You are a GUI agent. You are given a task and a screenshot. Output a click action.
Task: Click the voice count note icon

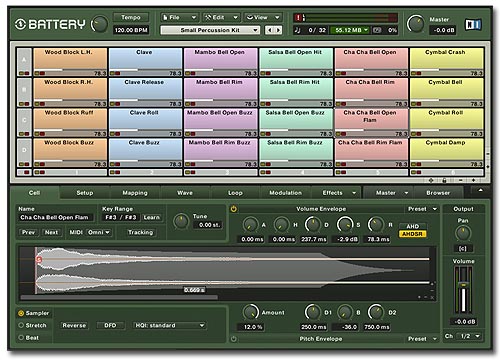(x=297, y=30)
